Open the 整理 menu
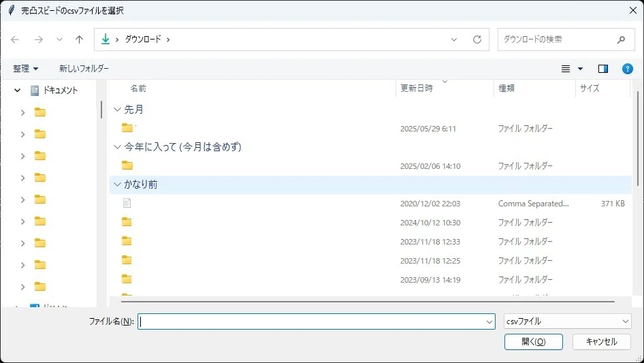The width and height of the screenshot is (644, 363). pos(25,69)
